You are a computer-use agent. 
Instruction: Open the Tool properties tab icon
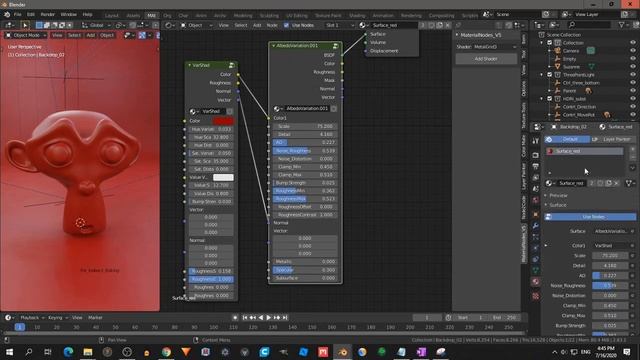pyautogui.click(x=536, y=141)
